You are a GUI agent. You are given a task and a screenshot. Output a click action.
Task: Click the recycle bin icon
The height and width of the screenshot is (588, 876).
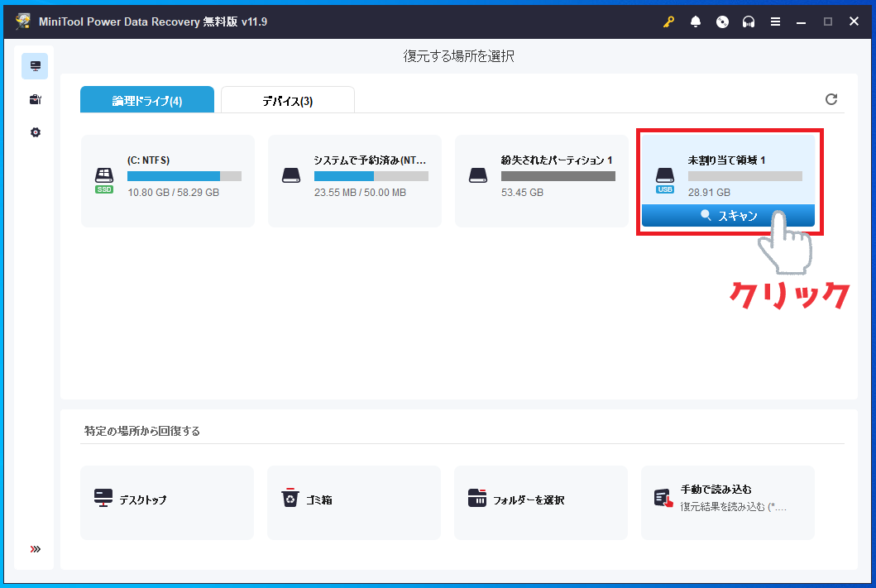[290, 497]
